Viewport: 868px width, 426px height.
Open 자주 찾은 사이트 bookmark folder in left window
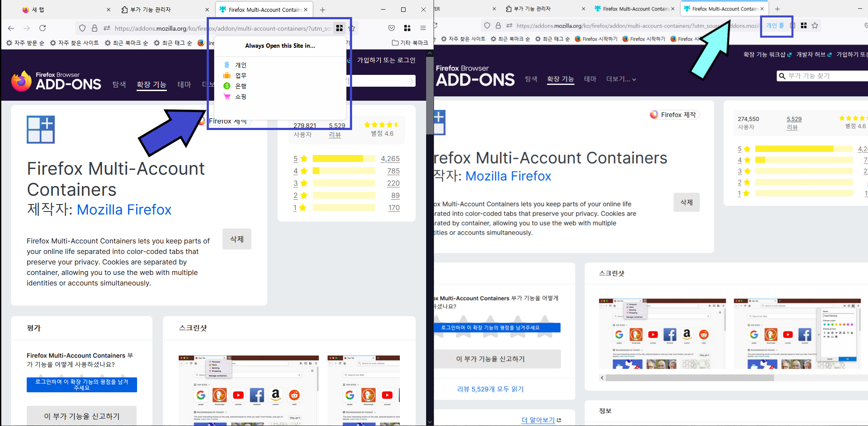pyautogui.click(x=74, y=43)
